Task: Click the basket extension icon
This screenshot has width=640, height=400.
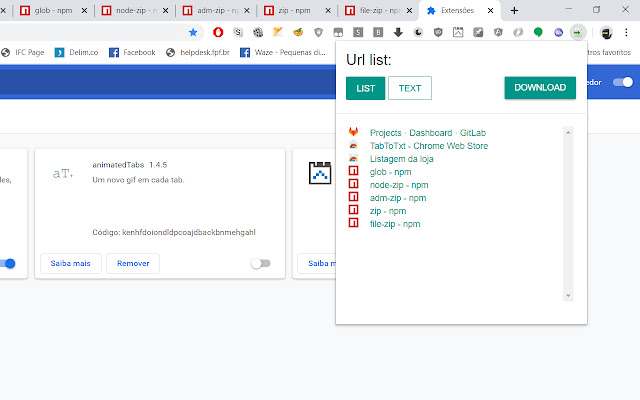Action: coord(298,32)
